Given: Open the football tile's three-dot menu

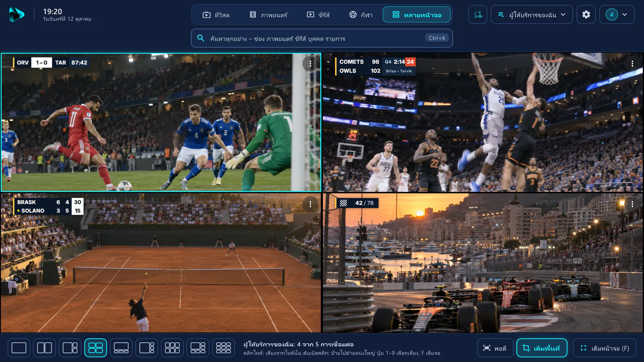Looking at the screenshot, I should 310,64.
